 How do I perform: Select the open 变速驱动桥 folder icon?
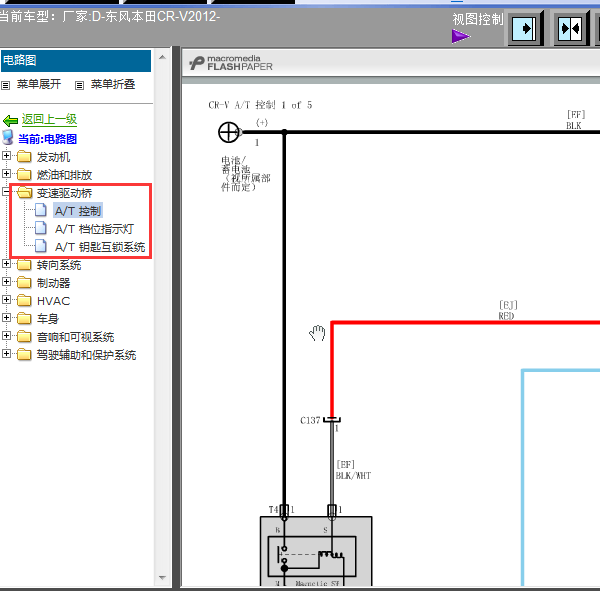click(x=25, y=192)
